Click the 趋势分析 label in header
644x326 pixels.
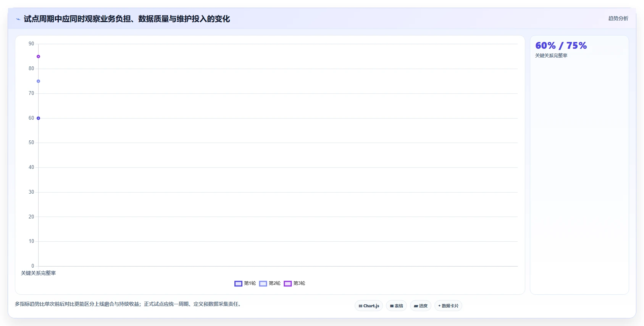pyautogui.click(x=618, y=18)
